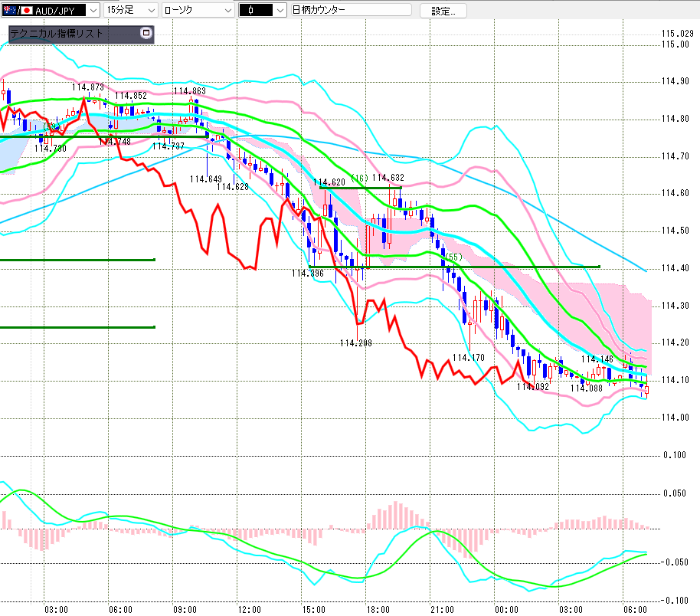Screen dimensions: 700x616
Task: Click the 114.863 price label
Action: 190,91
